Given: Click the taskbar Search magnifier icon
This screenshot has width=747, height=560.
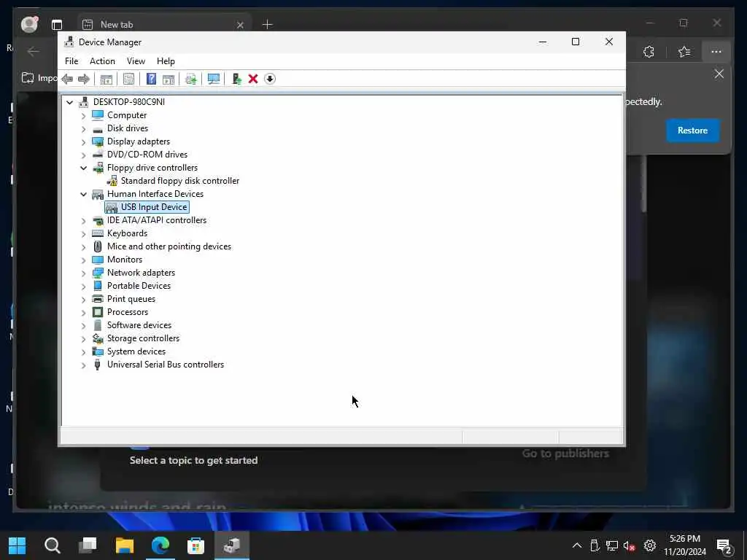Looking at the screenshot, I should click(x=53, y=545).
